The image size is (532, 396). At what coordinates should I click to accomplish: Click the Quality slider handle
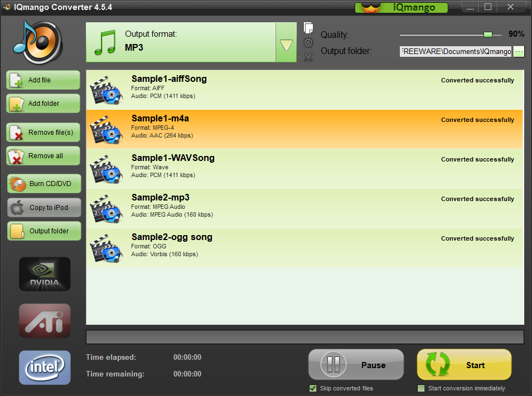click(x=488, y=35)
